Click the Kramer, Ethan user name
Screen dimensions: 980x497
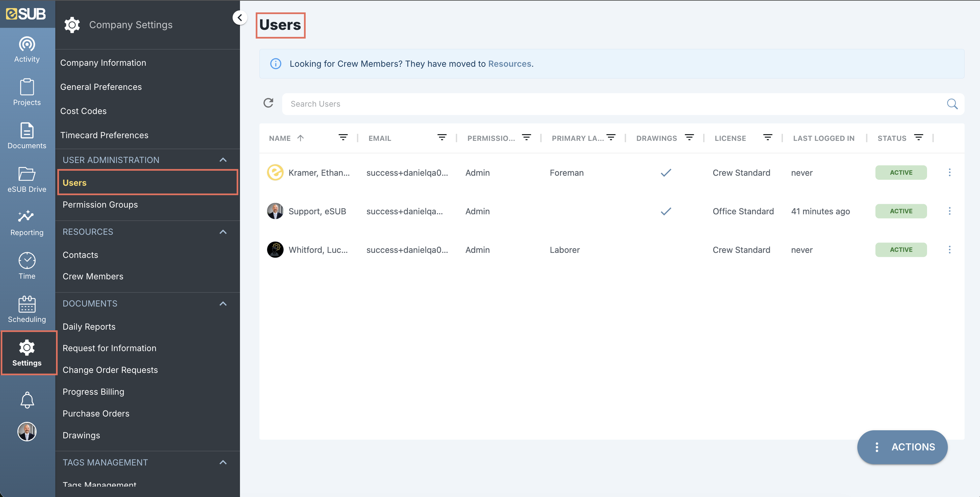click(319, 173)
